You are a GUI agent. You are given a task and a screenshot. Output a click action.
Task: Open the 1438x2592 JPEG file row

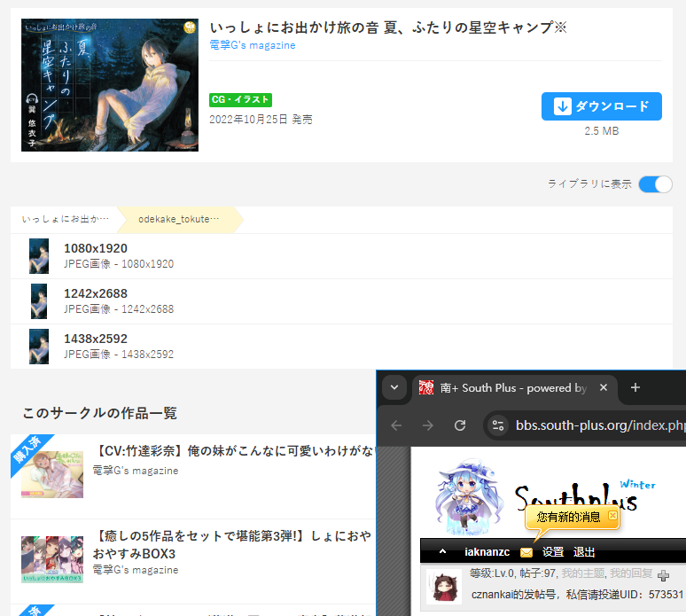(x=341, y=347)
